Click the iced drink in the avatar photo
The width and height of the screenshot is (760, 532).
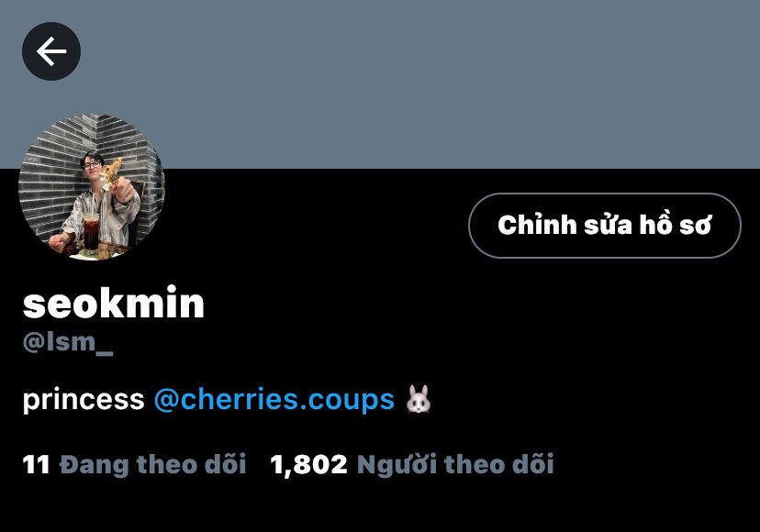91,229
